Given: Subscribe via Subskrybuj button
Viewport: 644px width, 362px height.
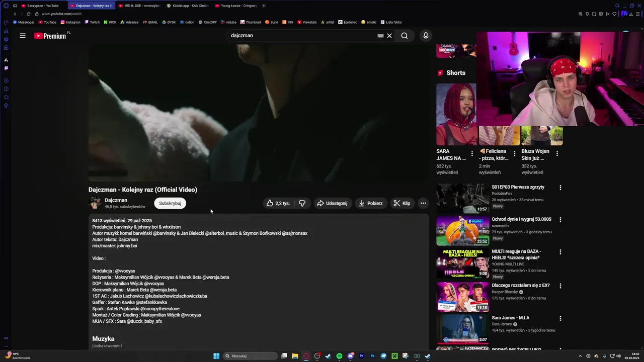Looking at the screenshot, I should 170,203.
